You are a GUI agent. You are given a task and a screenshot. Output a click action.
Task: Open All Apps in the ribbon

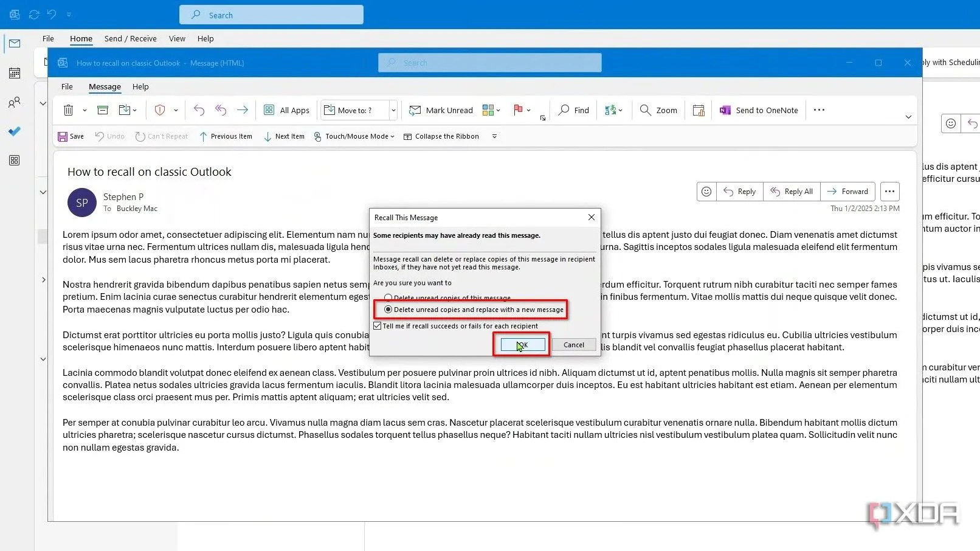tap(286, 110)
